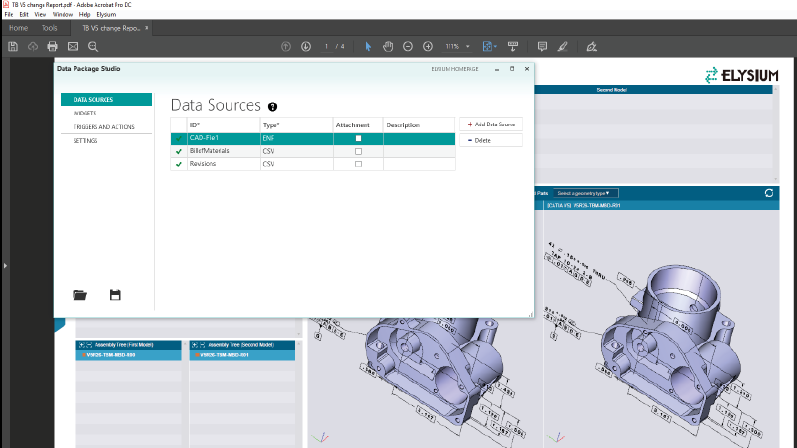Image resolution: width=797 pixels, height=448 pixels.
Task: Go to next page arrow
Action: (305, 46)
